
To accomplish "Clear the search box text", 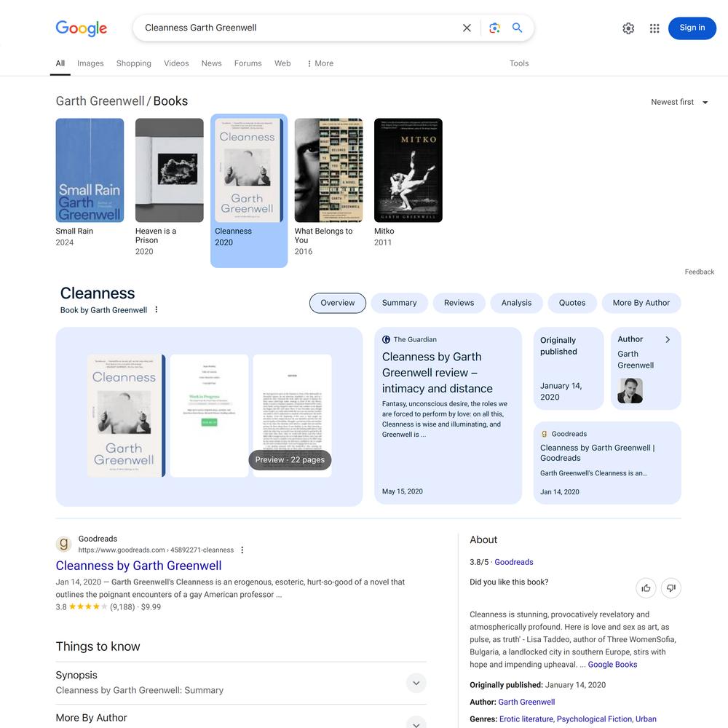I will (467, 28).
